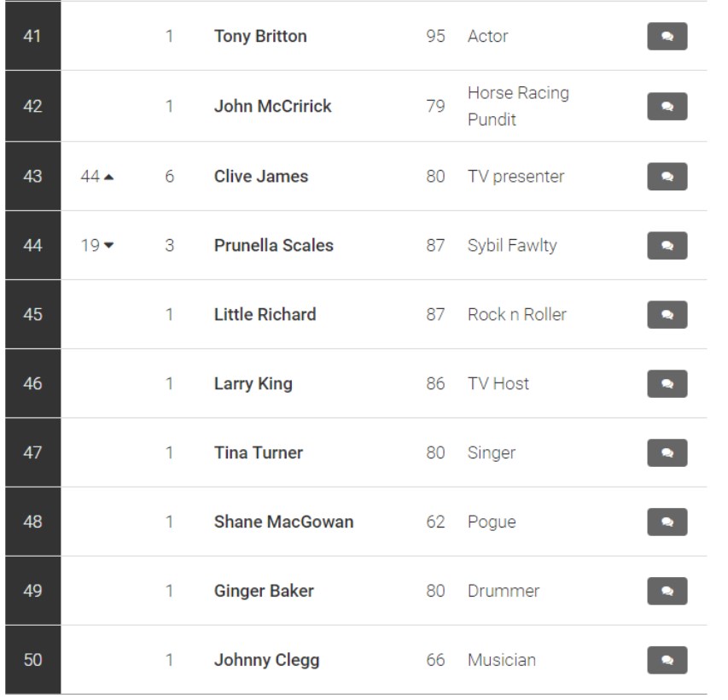Screen dimensions: 728x700
Task: Click the down arrow beside 19
Action: pyautogui.click(x=108, y=245)
